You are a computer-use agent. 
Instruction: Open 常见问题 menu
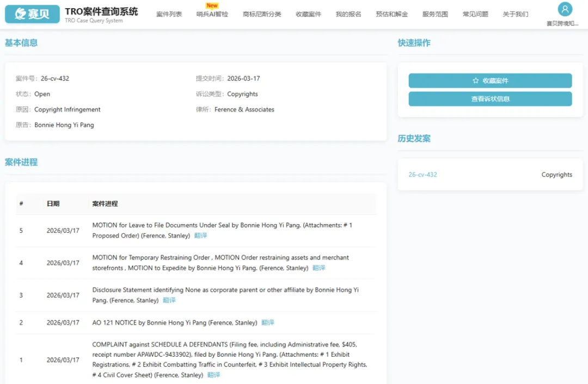click(x=475, y=14)
